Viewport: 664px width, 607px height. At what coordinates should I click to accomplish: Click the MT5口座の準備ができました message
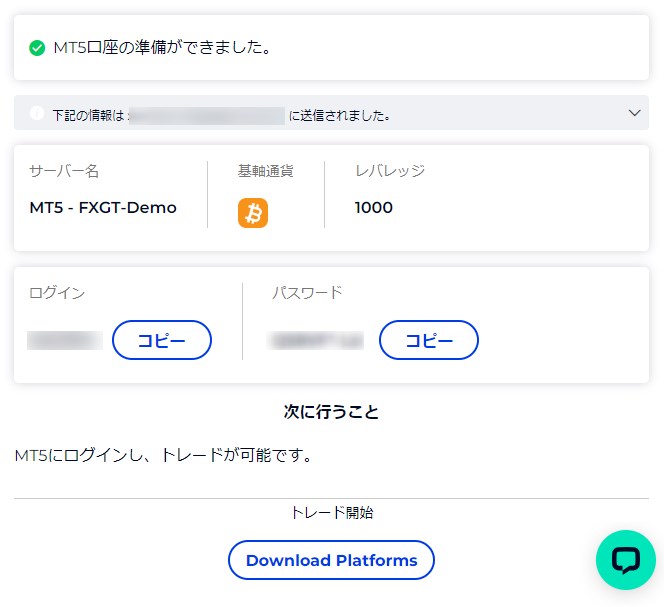pyautogui.click(x=163, y=47)
